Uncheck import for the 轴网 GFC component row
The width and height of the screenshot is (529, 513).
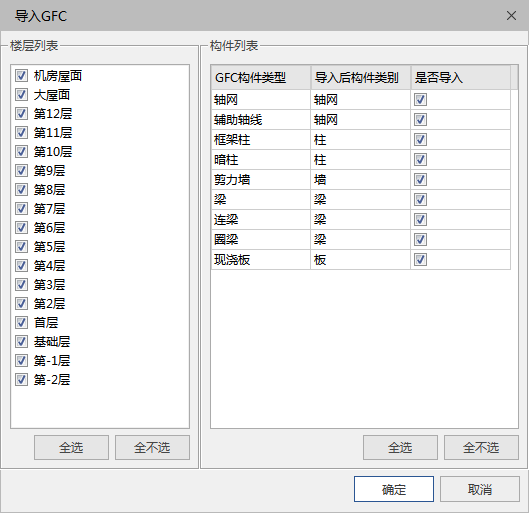coord(420,99)
